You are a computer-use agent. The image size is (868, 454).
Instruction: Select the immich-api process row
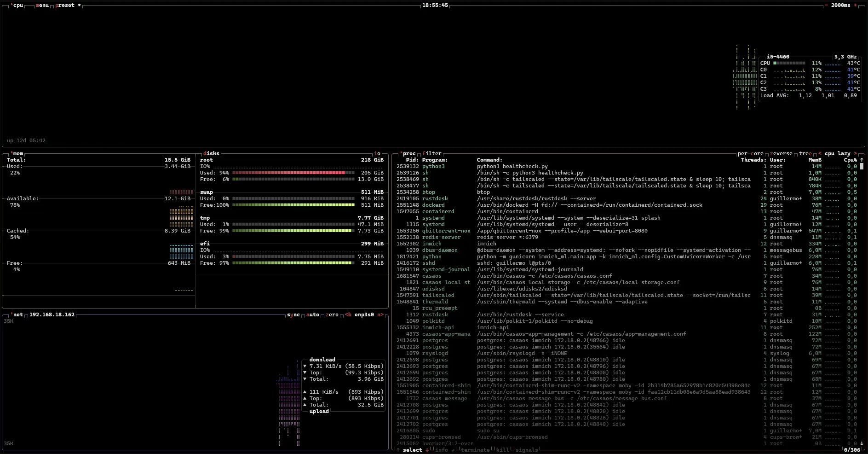(627, 327)
